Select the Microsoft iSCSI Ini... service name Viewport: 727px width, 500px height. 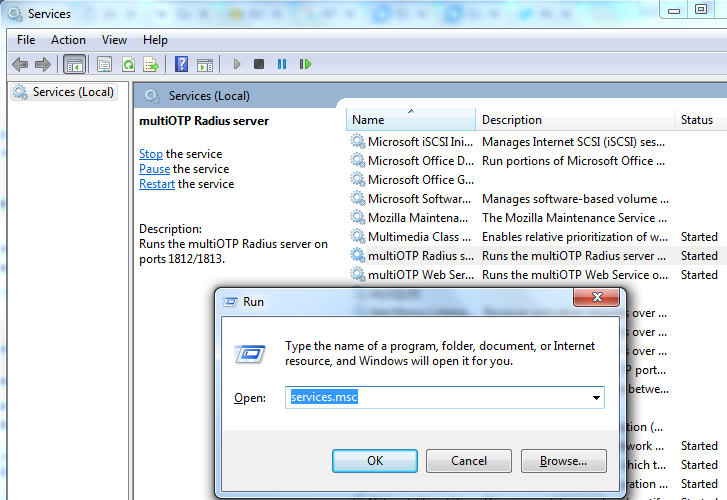(x=421, y=141)
